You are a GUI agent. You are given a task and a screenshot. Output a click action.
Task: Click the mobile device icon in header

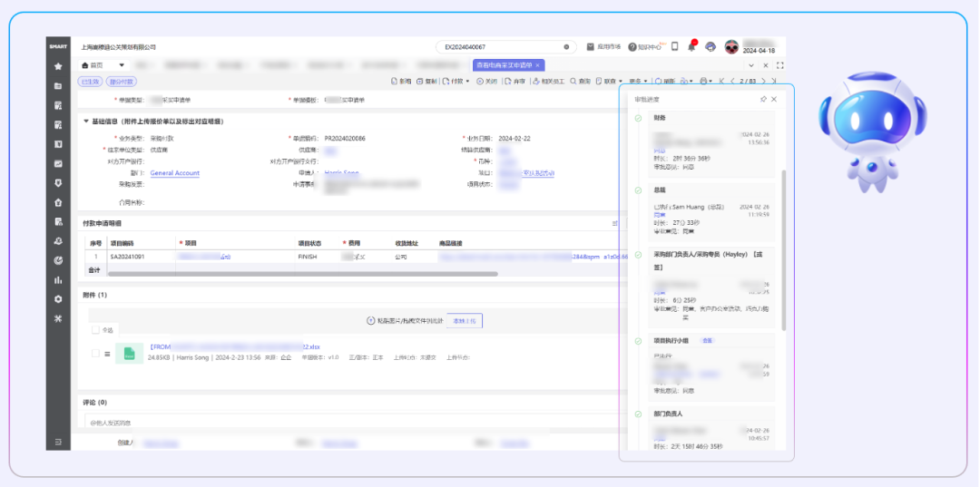click(x=674, y=47)
